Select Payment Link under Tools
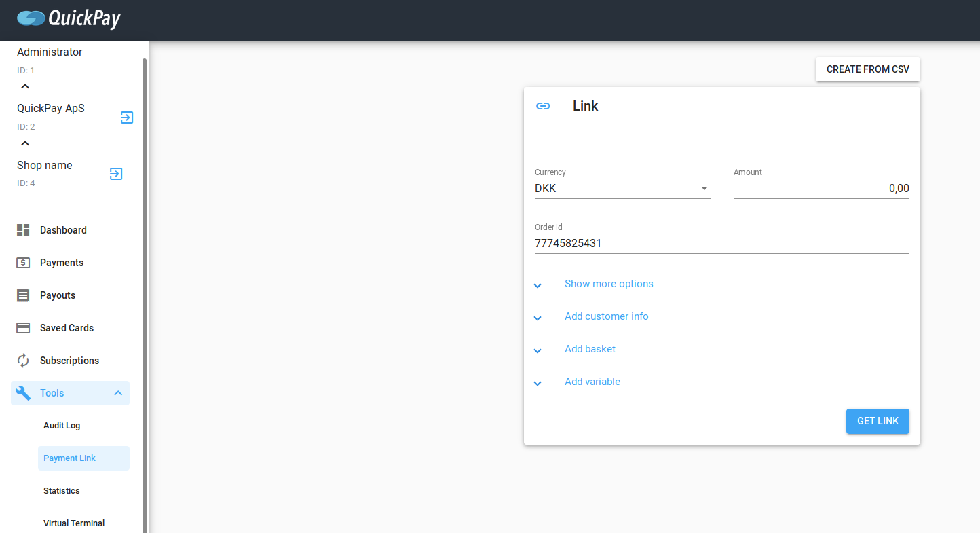The image size is (980, 533). point(83,458)
